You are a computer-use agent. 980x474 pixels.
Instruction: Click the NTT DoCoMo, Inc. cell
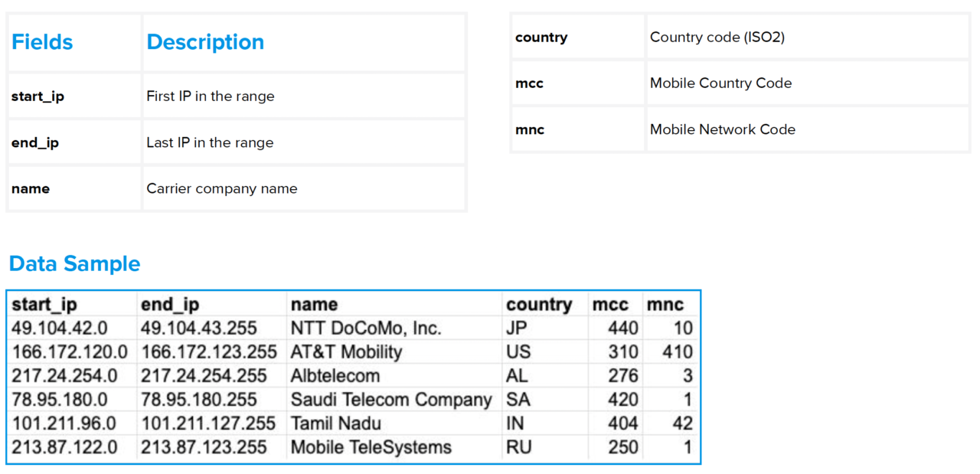(366, 329)
